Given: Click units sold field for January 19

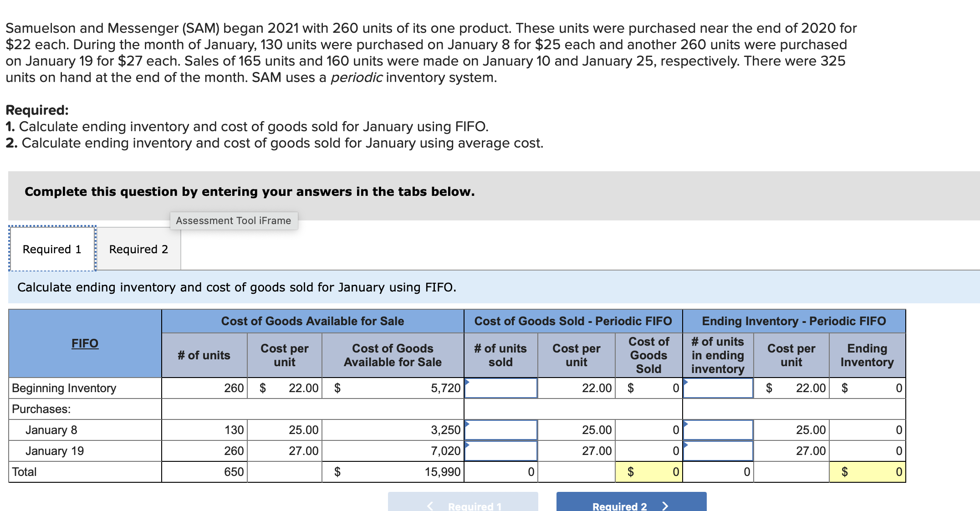Looking at the screenshot, I should pos(501,451).
